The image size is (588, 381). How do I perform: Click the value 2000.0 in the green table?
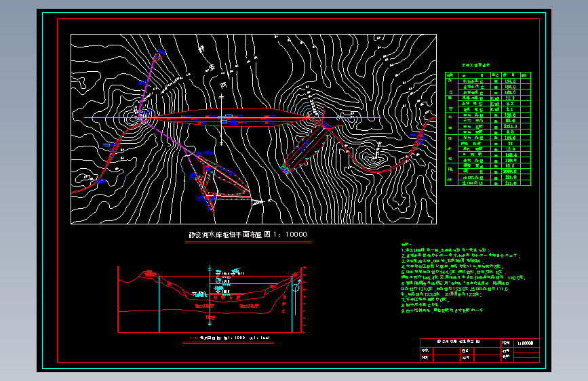click(509, 172)
